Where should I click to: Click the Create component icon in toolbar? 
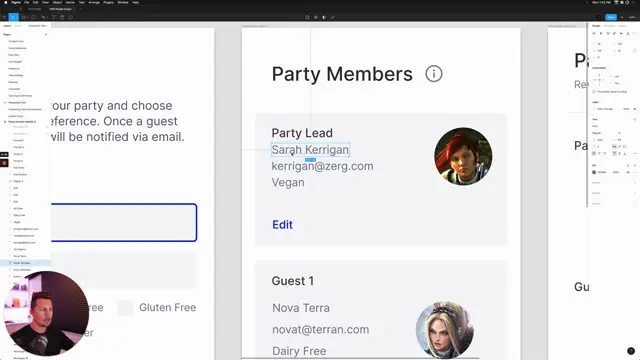click(316, 17)
